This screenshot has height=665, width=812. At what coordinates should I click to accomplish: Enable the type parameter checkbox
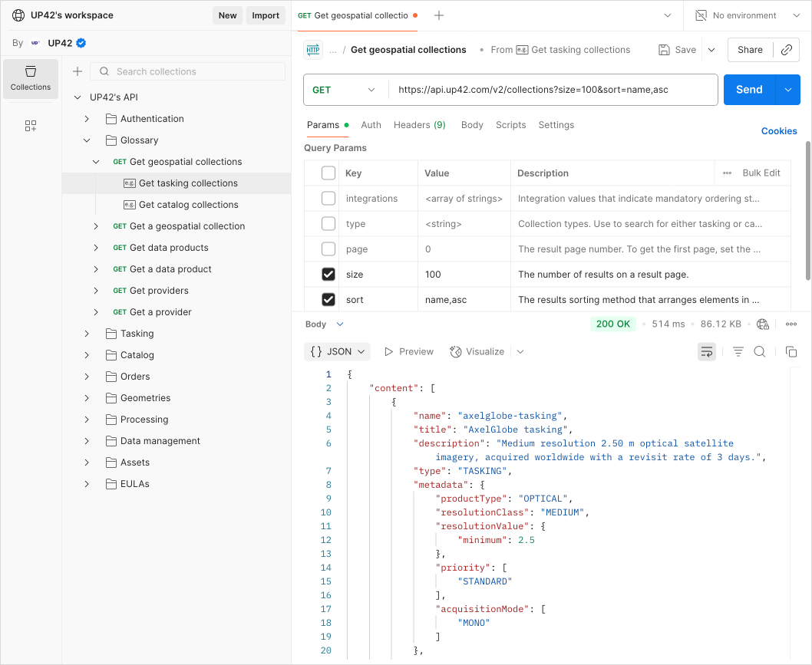[328, 223]
